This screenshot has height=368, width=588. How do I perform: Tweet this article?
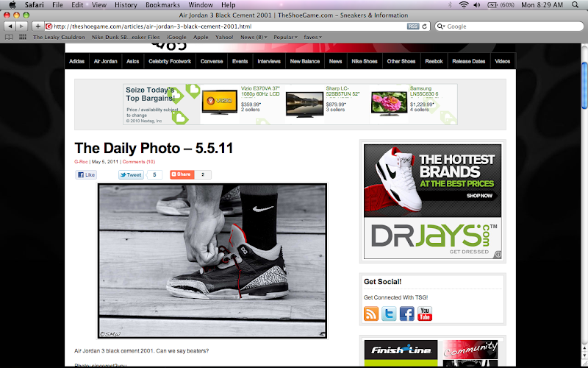pos(131,174)
